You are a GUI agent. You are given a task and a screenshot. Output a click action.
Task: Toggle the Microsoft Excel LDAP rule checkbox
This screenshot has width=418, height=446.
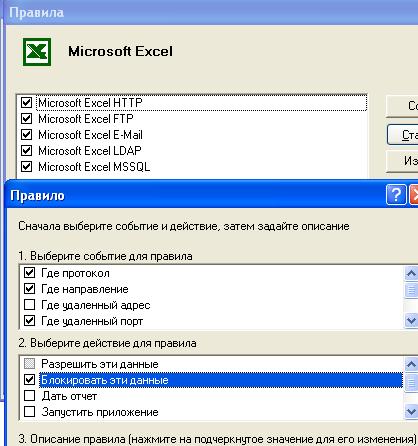26,150
